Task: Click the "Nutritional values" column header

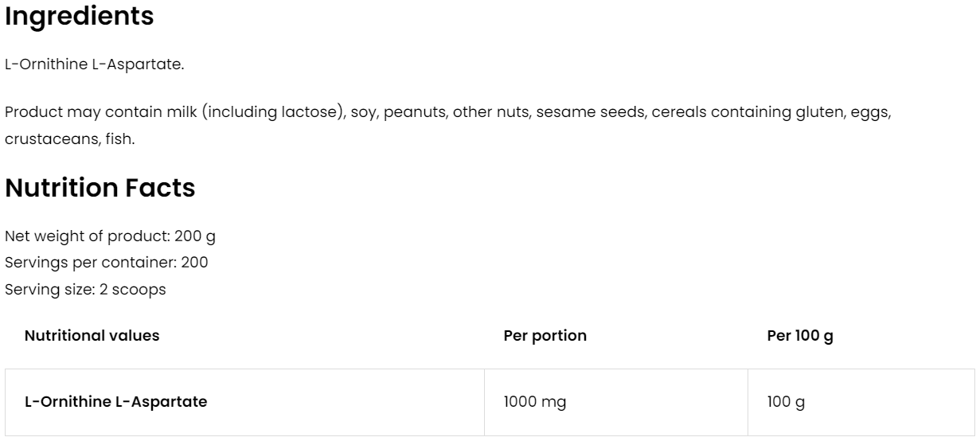Action: click(x=92, y=336)
